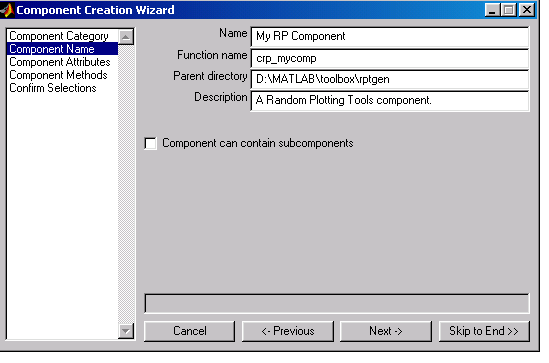Click the Function name label
Image resolution: width=549 pixels, height=363 pixels.
point(212,55)
